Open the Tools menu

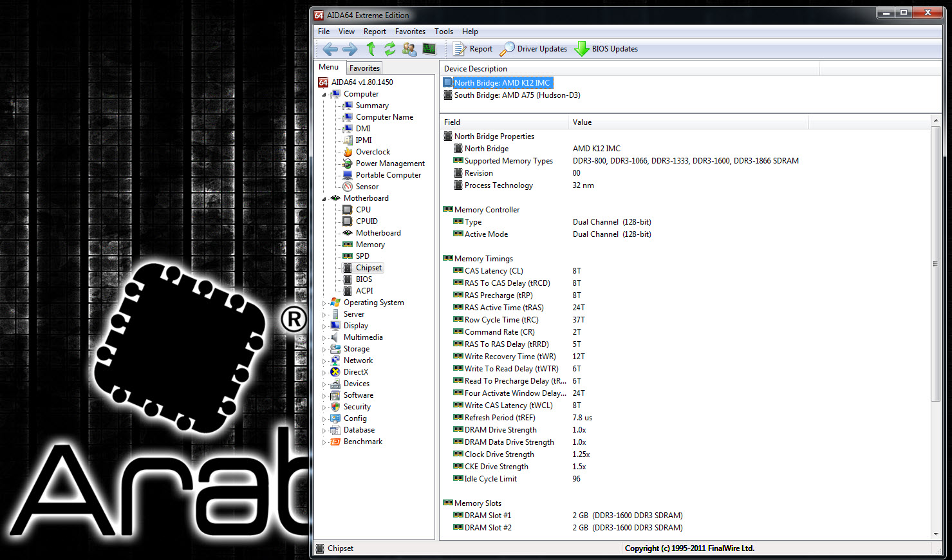pos(443,32)
